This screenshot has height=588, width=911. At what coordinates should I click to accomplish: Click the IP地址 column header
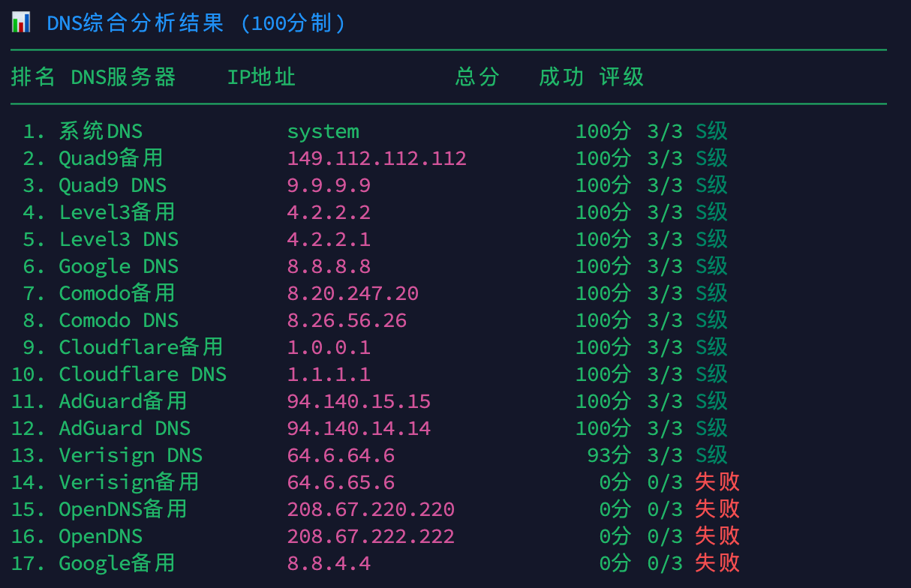pos(260,76)
